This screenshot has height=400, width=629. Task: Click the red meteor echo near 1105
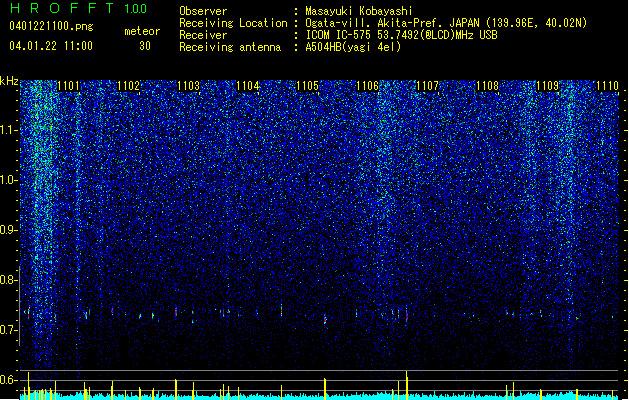[325, 319]
